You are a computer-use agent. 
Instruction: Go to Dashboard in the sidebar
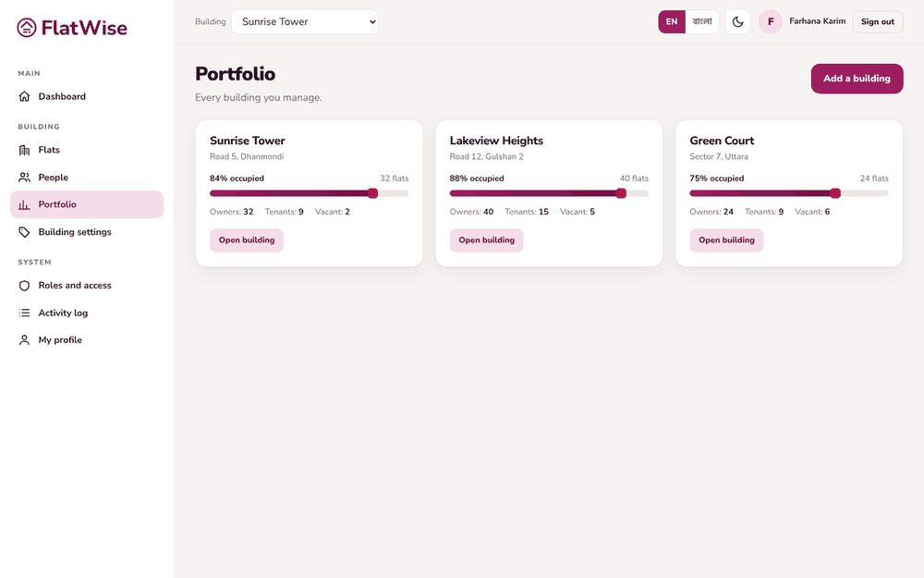[x=87, y=96]
